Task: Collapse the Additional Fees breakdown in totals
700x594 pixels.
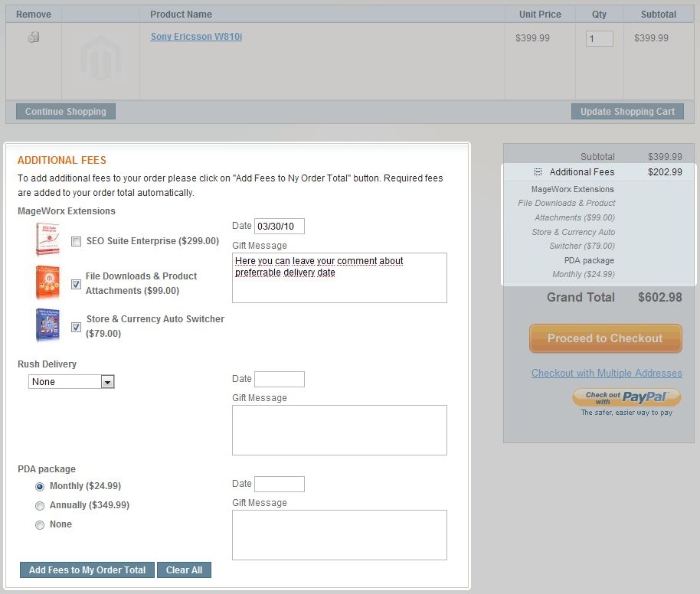Action: (x=538, y=171)
